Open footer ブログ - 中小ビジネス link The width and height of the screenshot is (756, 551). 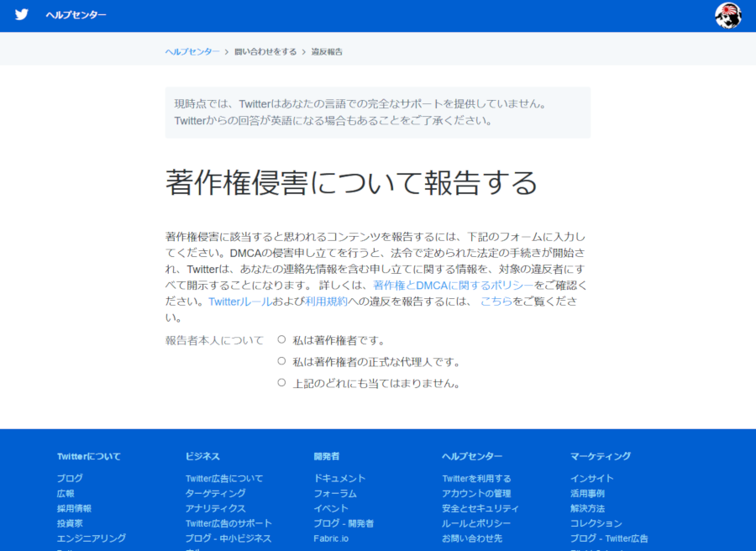[x=228, y=538]
